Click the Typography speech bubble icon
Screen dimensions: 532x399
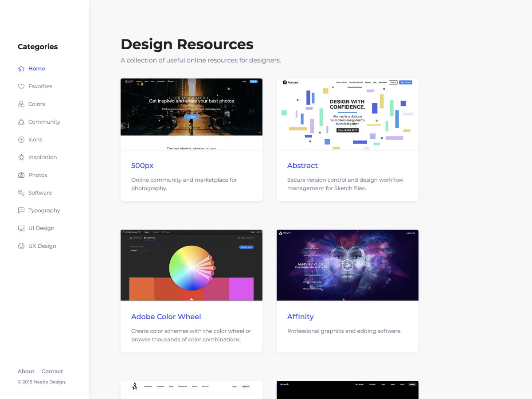[21, 211]
